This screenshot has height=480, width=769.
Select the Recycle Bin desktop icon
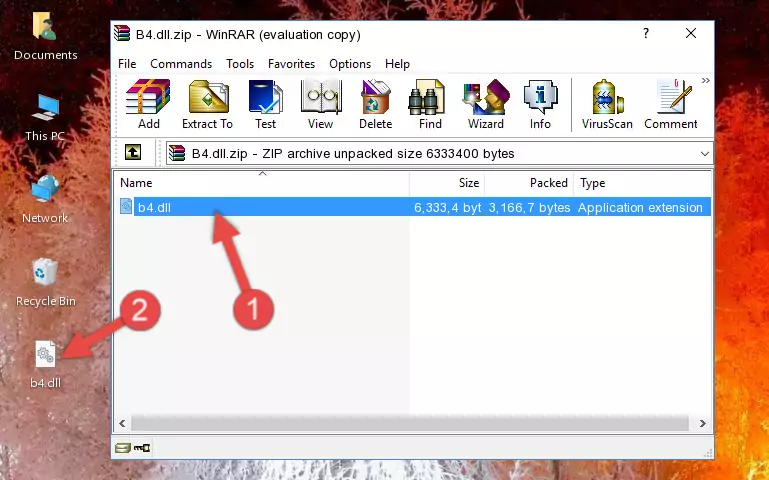[x=45, y=282]
